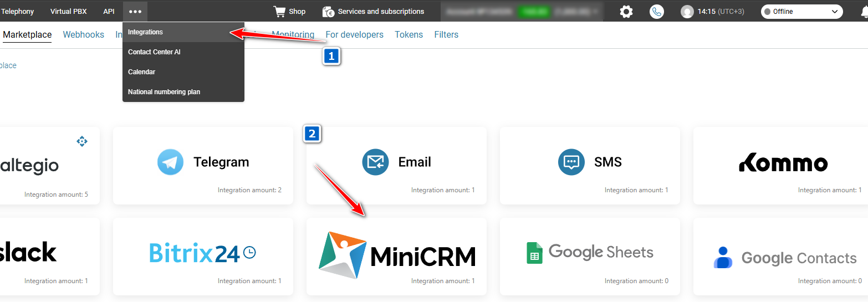Image resolution: width=868 pixels, height=302 pixels.
Task: Click the user avatar icon
Action: (x=687, y=12)
